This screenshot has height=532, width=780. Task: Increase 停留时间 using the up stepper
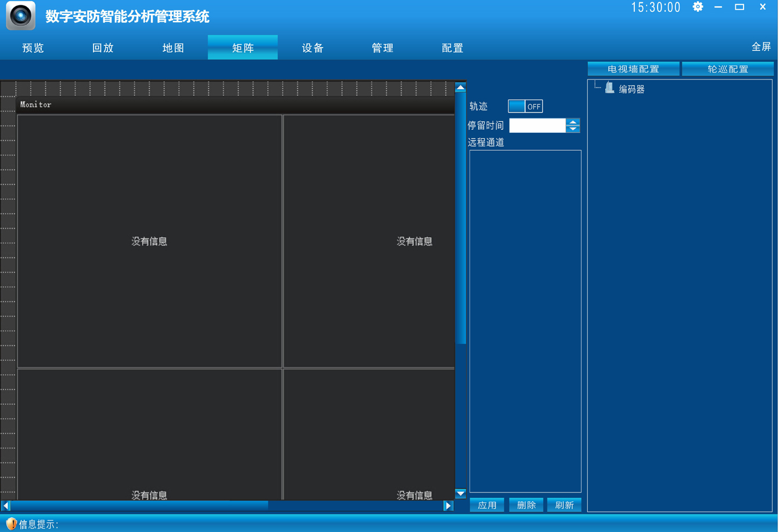click(573, 122)
